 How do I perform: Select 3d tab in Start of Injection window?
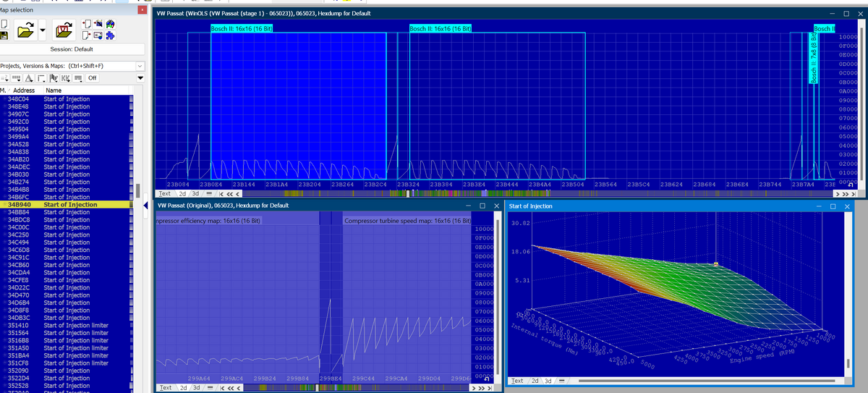[548, 381]
